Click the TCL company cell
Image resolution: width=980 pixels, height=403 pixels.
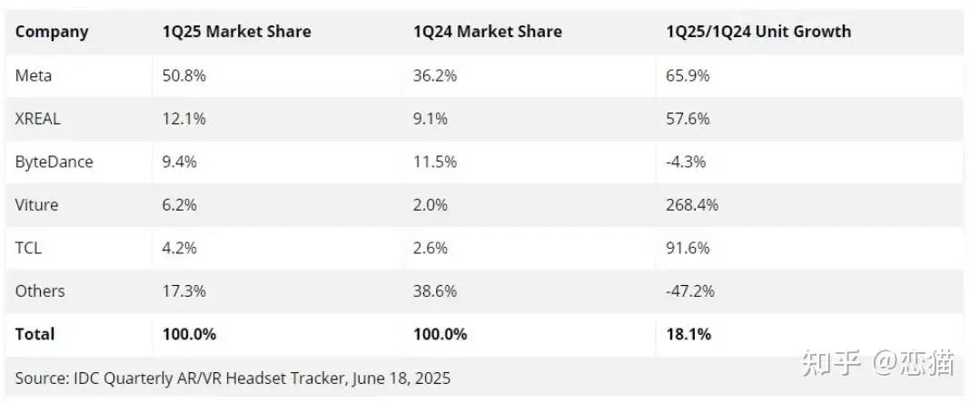click(x=28, y=248)
